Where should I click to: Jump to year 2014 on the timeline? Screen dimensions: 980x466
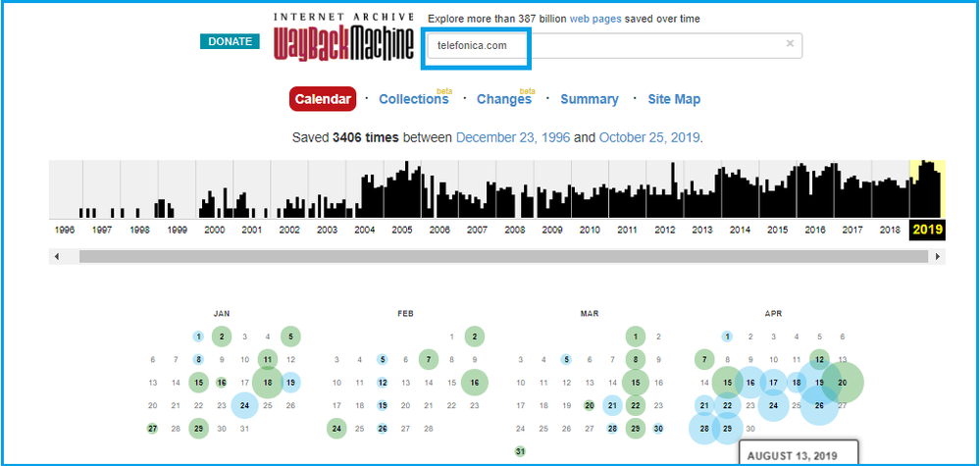click(x=739, y=230)
